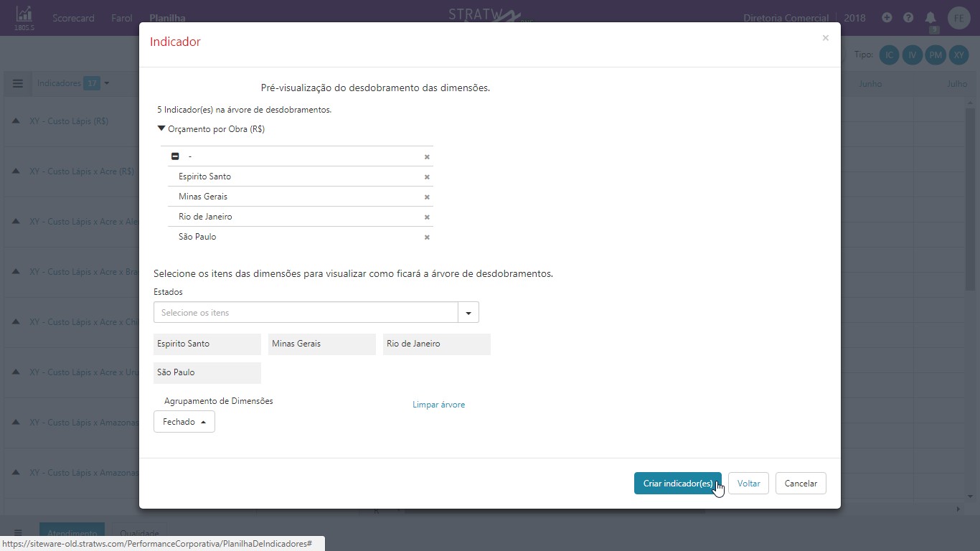Remove São Paulo from the breakdown tree
The height and width of the screenshot is (551, 980).
[x=427, y=237]
